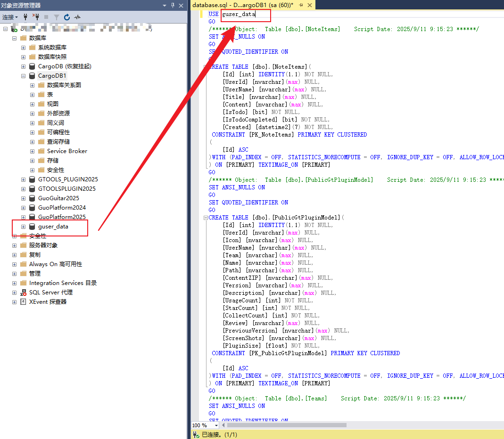Expand the 数据库快照 folder

tap(23, 57)
